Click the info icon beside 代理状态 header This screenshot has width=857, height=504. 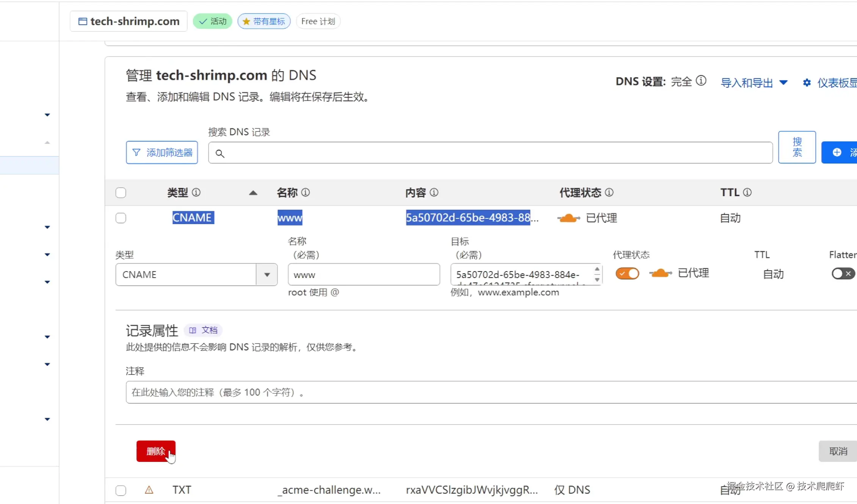609,192
